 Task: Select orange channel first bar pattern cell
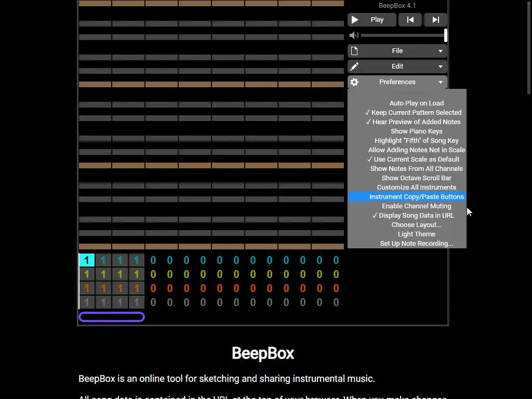[x=87, y=288]
